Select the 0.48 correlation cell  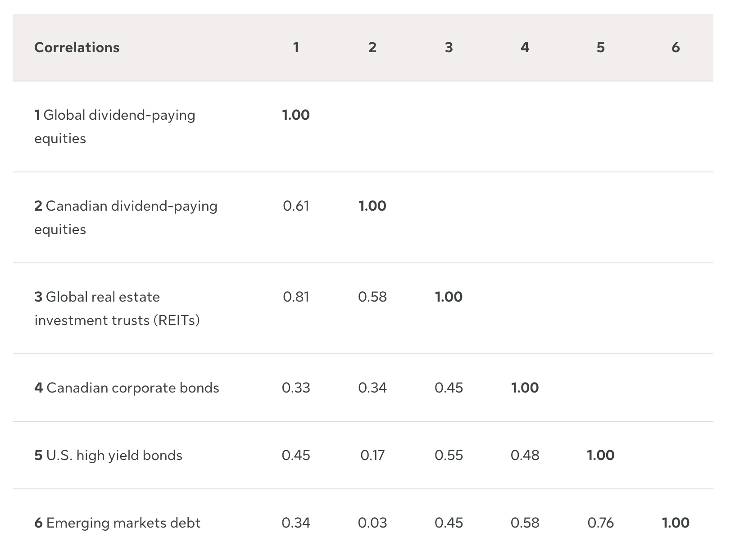click(525, 455)
